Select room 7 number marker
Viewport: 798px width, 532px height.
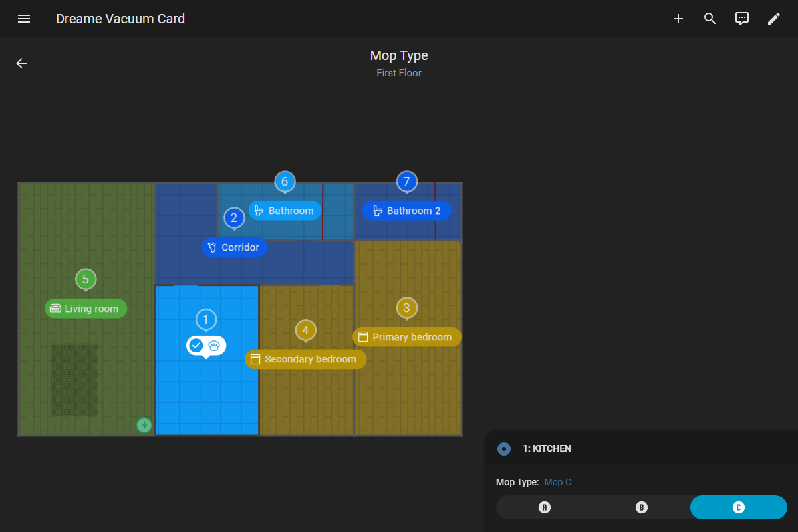point(407,181)
